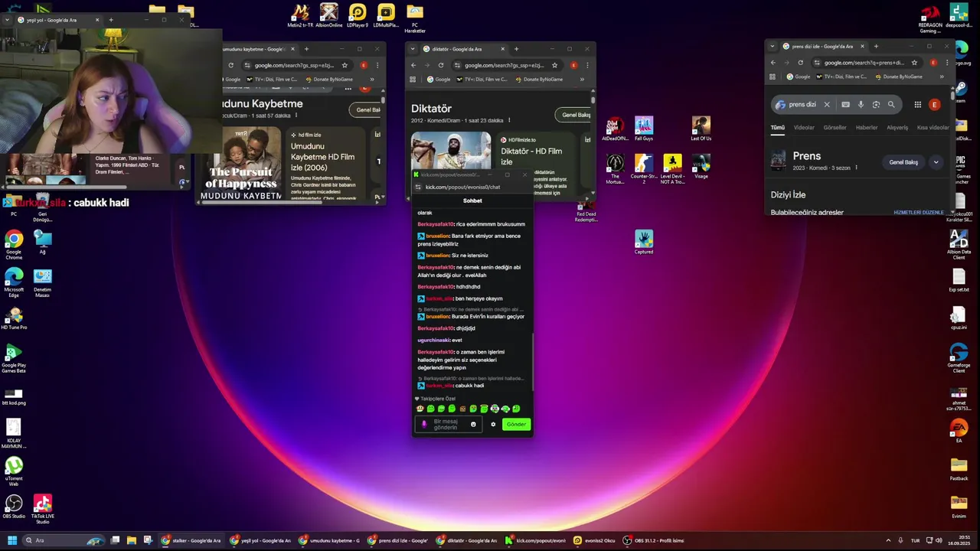Open the emoji picker in the Kick chat
This screenshot has height=551, width=980.
click(x=473, y=424)
